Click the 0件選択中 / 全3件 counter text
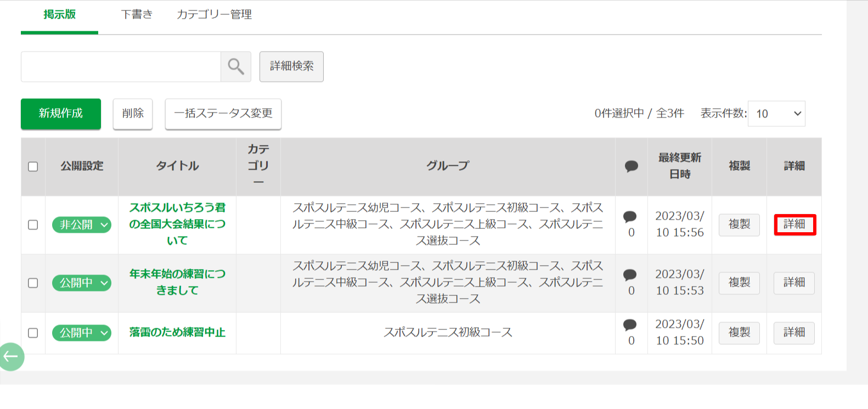Viewport: 868px width, 409px height. 639,113
